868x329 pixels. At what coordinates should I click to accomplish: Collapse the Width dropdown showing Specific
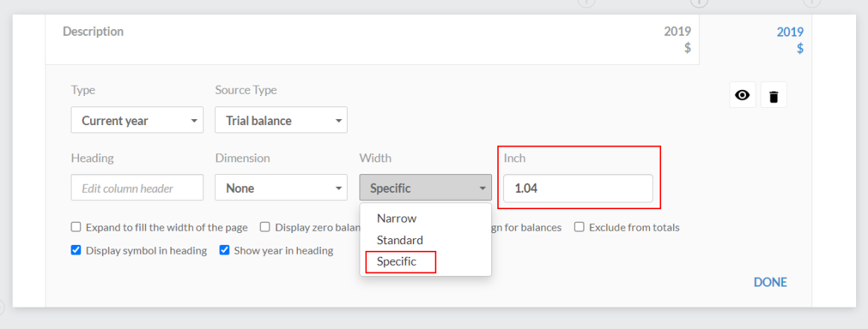coord(425,188)
